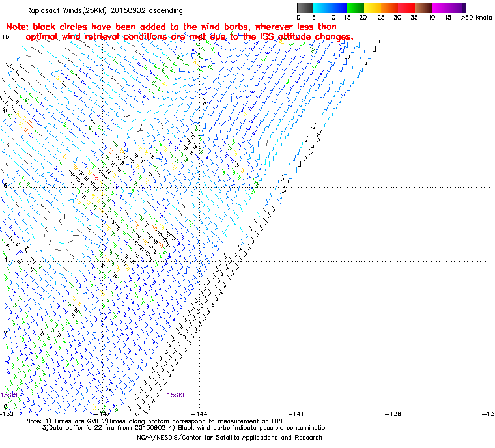Click the '20' label on the color scale
The image size is (495, 448).
tap(363, 18)
